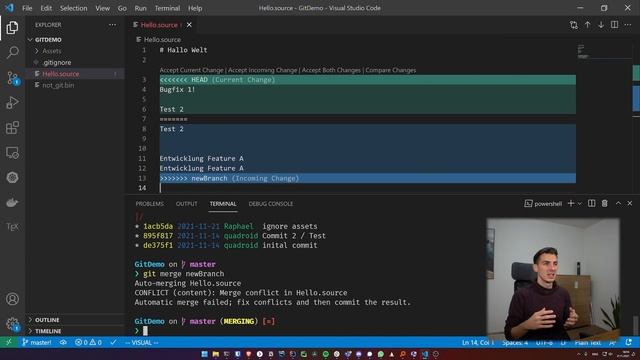640x360 pixels.
Task: Open Windows Start button on taskbar
Action: pos(204,354)
